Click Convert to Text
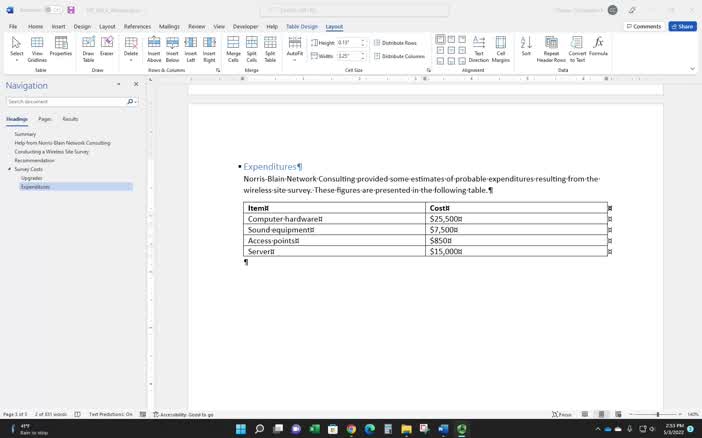 coord(577,48)
